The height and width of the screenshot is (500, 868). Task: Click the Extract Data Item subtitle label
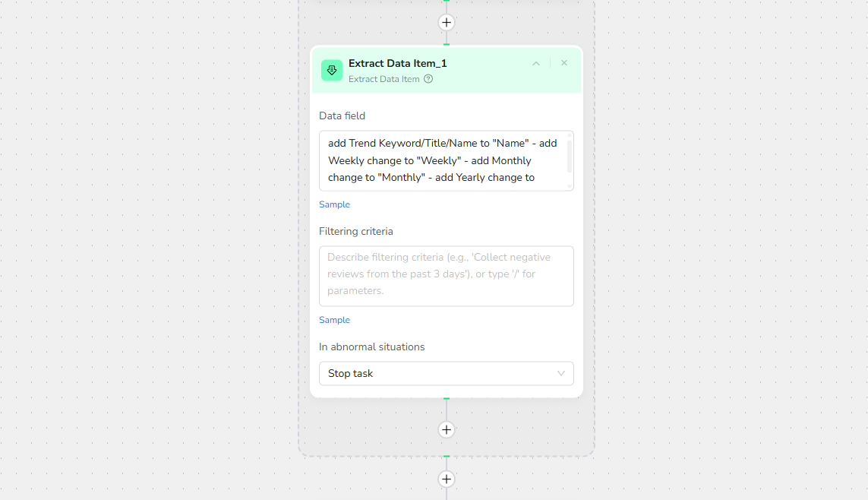pyautogui.click(x=383, y=79)
